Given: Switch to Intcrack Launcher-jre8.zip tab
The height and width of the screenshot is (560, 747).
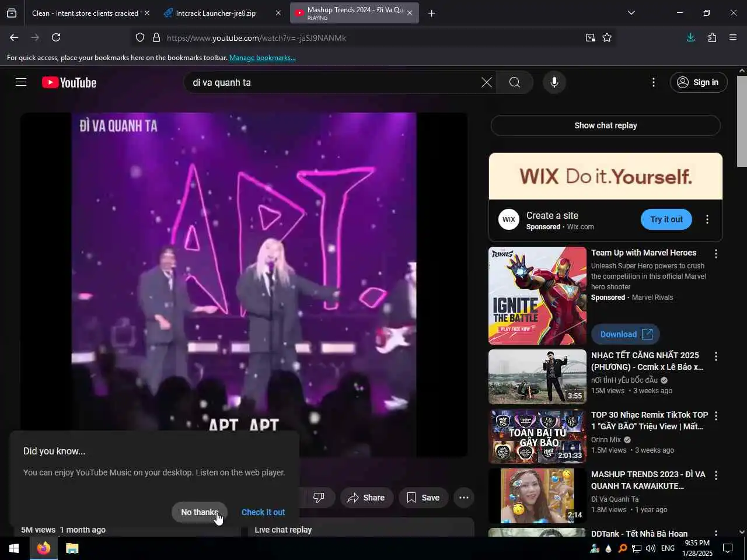Looking at the screenshot, I should 216,13.
